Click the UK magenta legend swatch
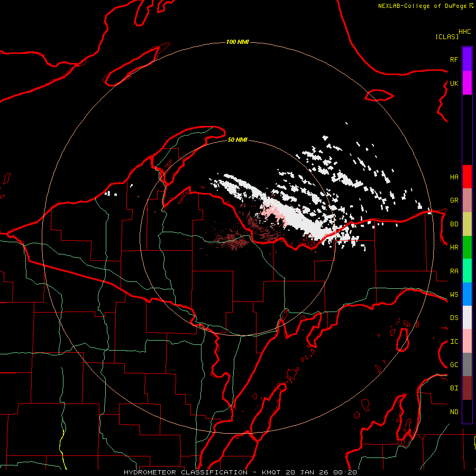The height and width of the screenshot is (476, 476). click(467, 83)
